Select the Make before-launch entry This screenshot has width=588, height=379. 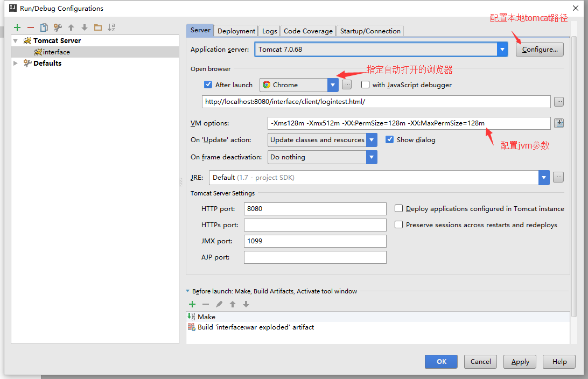click(x=378, y=317)
